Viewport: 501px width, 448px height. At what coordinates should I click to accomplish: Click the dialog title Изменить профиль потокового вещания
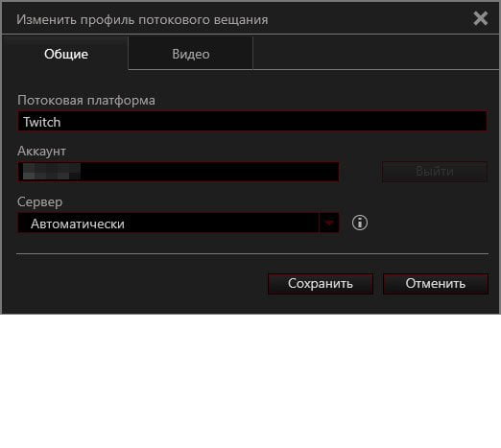[x=142, y=20]
